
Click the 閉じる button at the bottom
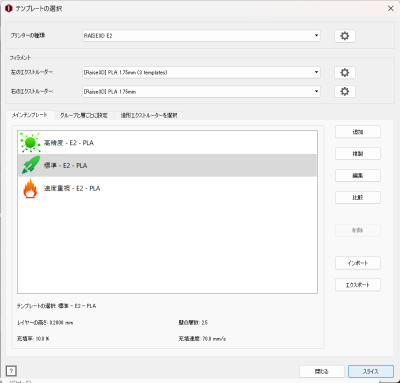click(x=322, y=371)
